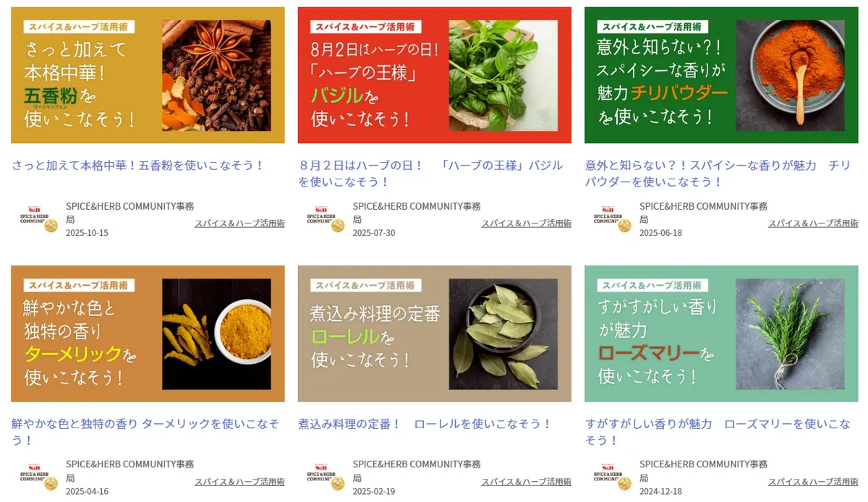The image size is (868, 502).
Task: Open the バジルを使いこなそう title link
Action: [430, 174]
